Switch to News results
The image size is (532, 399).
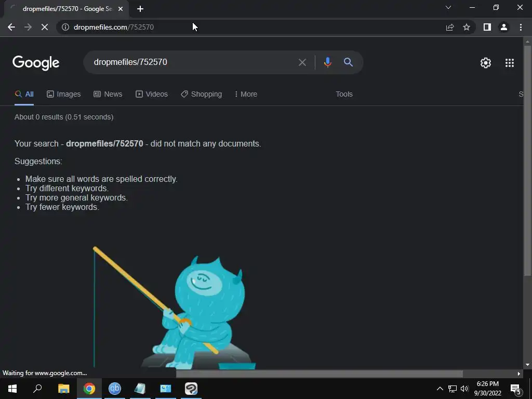coord(108,95)
